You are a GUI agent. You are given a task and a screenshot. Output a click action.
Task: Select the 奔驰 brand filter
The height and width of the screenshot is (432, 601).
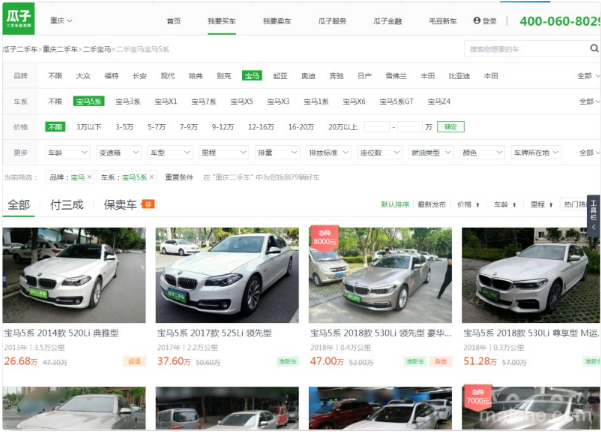(x=337, y=76)
